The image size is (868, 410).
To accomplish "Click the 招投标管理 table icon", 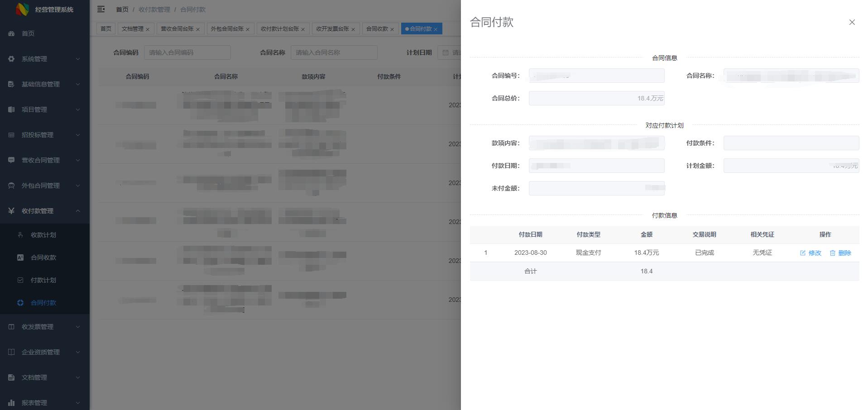I will click(x=11, y=135).
